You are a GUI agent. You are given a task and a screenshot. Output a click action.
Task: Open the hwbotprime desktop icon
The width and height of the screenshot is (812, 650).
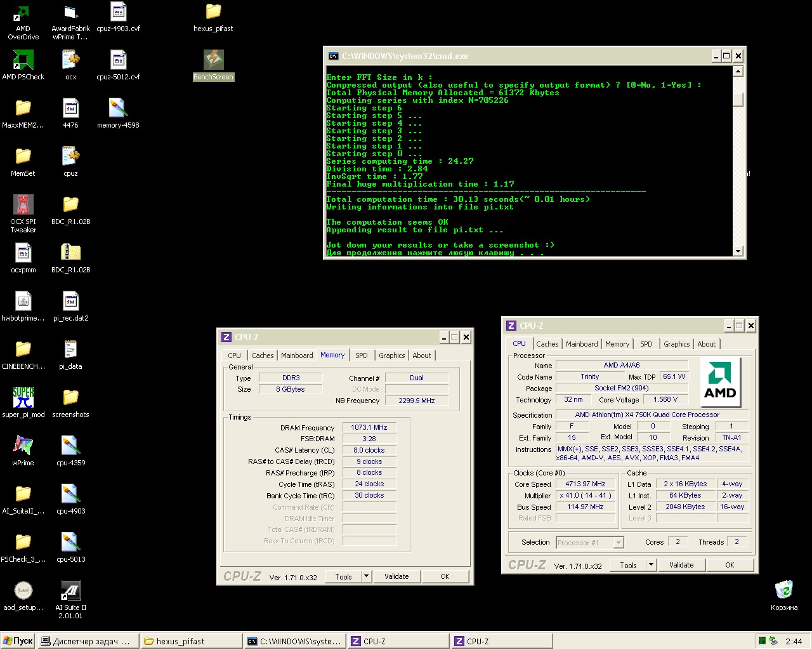pos(23,302)
